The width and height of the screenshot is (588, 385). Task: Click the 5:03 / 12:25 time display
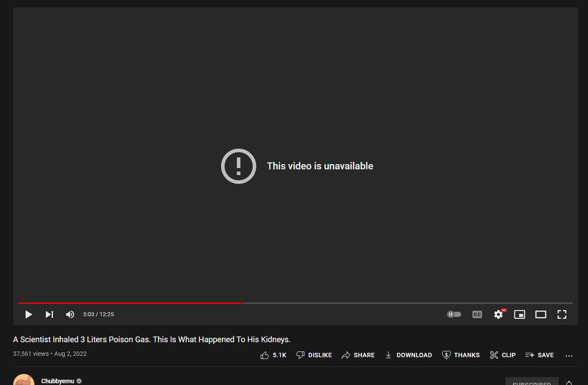click(x=98, y=314)
